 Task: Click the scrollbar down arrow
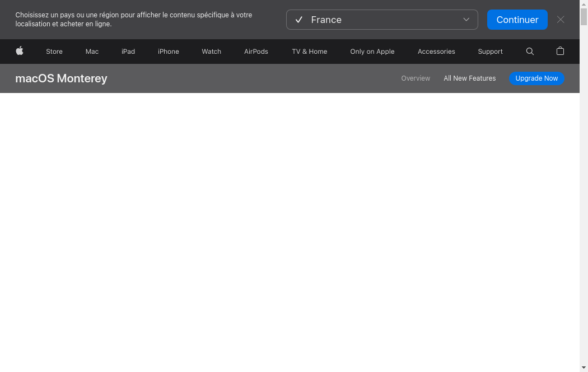(x=584, y=368)
